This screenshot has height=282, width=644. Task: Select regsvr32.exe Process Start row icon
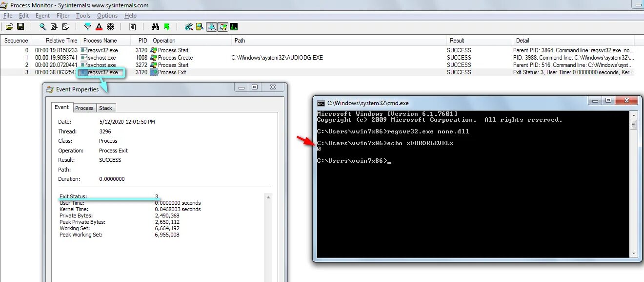click(x=84, y=50)
